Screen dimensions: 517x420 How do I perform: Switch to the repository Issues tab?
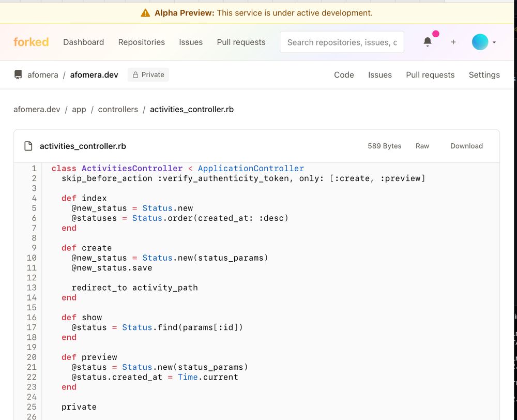tap(380, 75)
